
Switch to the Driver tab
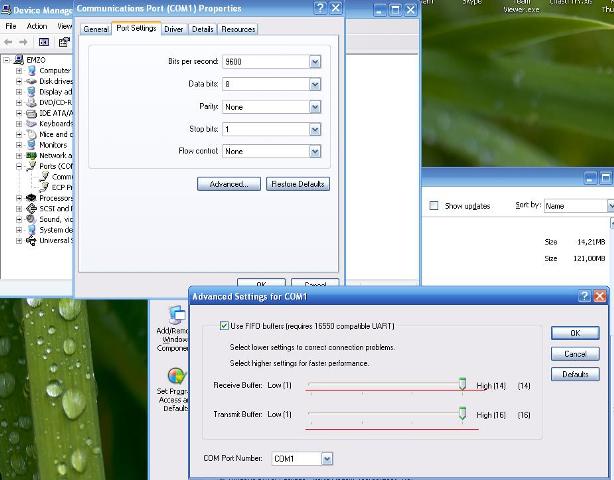coord(174,29)
